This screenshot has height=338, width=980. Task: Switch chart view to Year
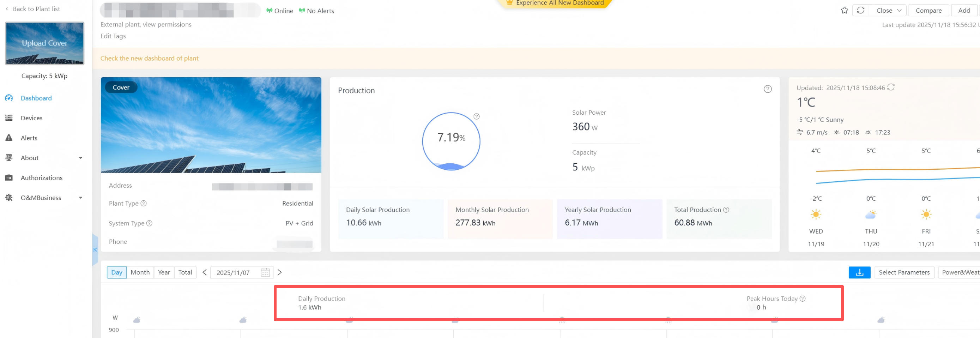164,272
